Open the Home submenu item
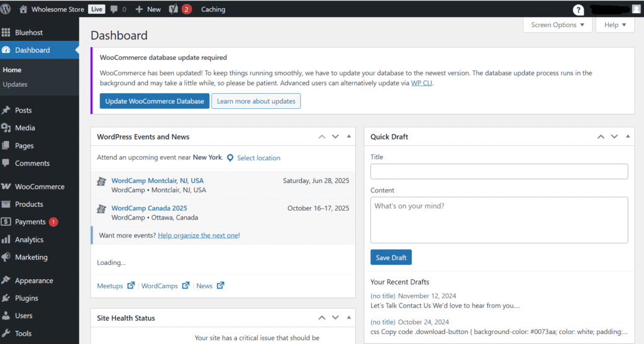 pyautogui.click(x=12, y=70)
